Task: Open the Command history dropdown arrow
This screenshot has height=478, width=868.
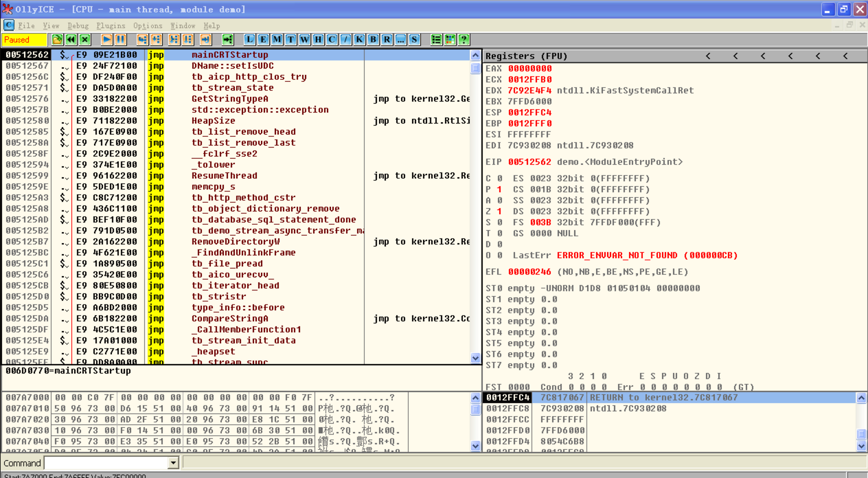Action: click(x=173, y=463)
